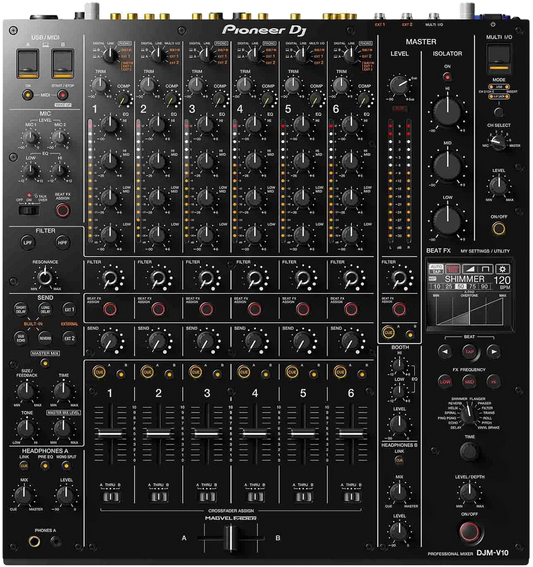
Task: Turn channel 3 input selector knob
Action: tap(206, 55)
